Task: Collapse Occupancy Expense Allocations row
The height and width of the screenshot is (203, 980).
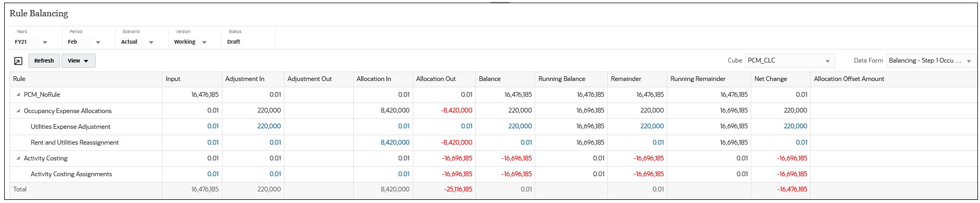Action: (18, 111)
